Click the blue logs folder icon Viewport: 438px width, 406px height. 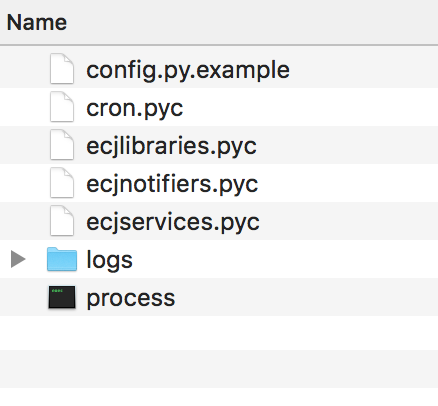point(62,259)
